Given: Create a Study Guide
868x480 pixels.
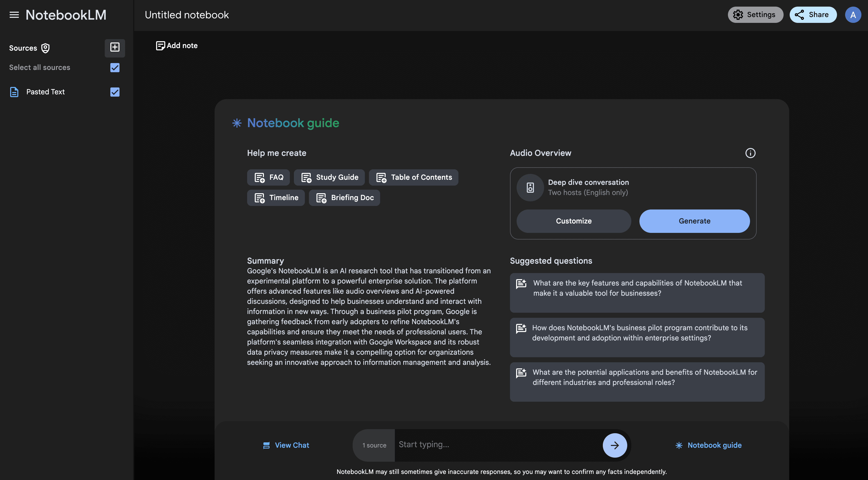Looking at the screenshot, I should [x=329, y=177].
